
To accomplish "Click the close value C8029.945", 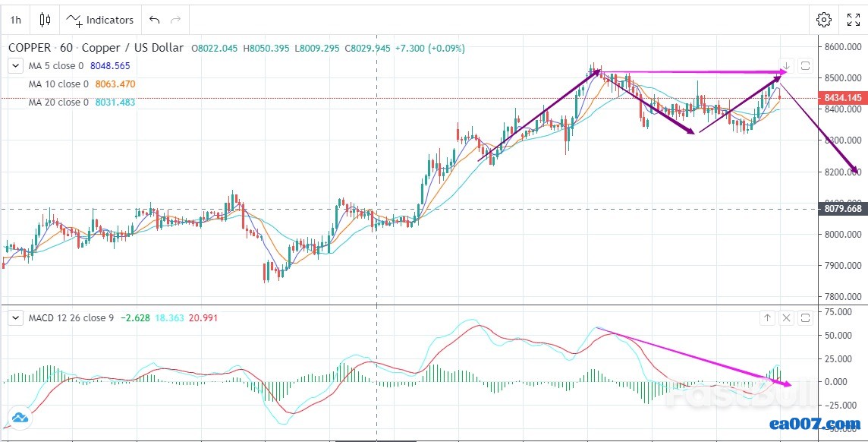I will [367, 48].
